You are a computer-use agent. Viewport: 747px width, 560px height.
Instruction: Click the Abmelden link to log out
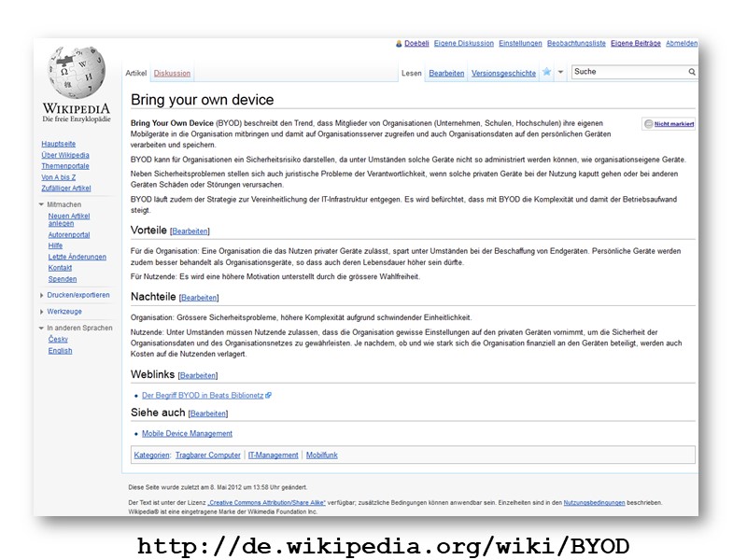click(x=681, y=43)
